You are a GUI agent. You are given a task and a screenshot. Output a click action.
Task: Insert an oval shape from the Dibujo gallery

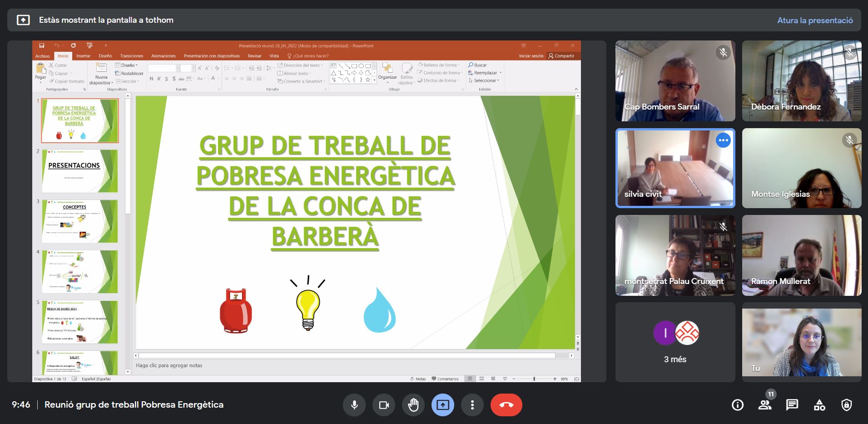tap(361, 66)
